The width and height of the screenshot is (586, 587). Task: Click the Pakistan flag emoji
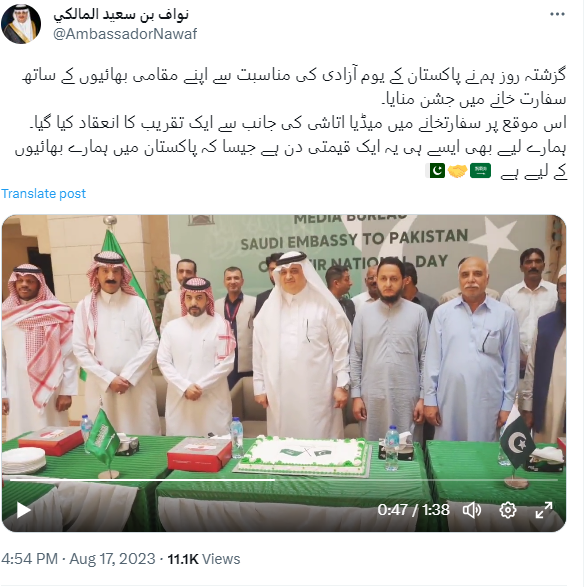tap(436, 171)
